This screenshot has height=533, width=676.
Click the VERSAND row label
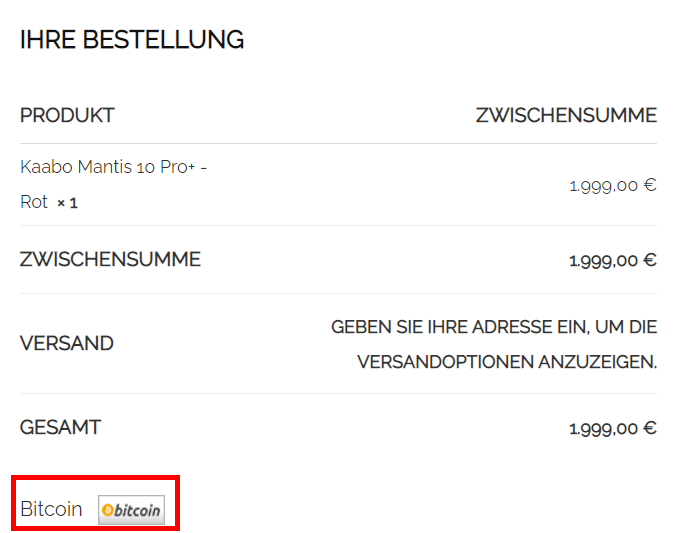coord(67,343)
